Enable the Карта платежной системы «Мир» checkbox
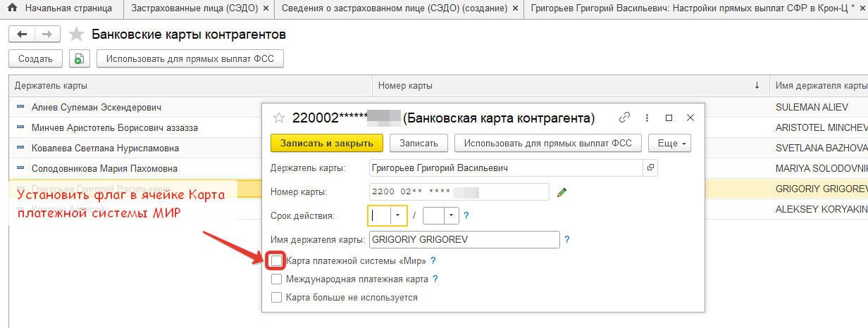The image size is (868, 328). (276, 261)
